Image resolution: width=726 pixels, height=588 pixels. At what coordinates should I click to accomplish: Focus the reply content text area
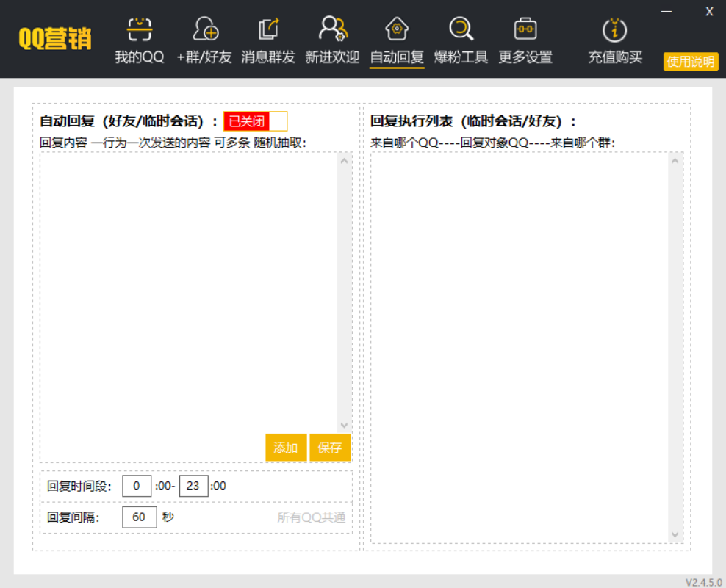(189, 292)
